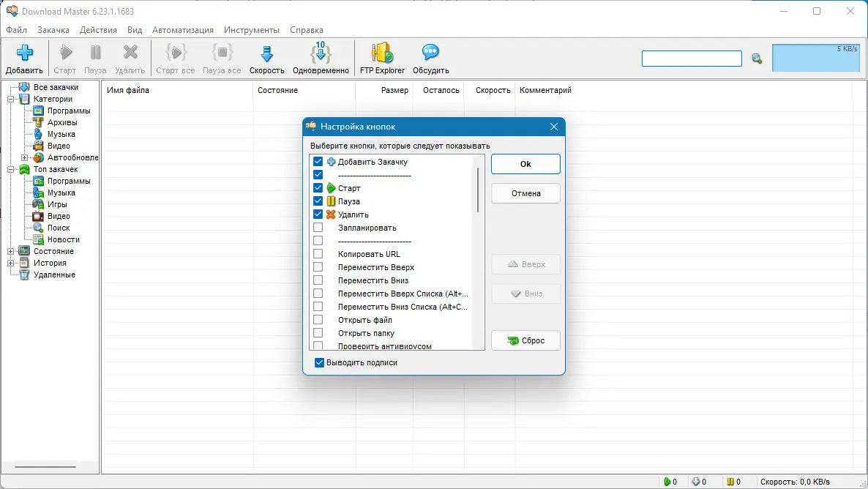Click the Старт toolbar icon
Screen dimensions: 868x489
pos(65,58)
